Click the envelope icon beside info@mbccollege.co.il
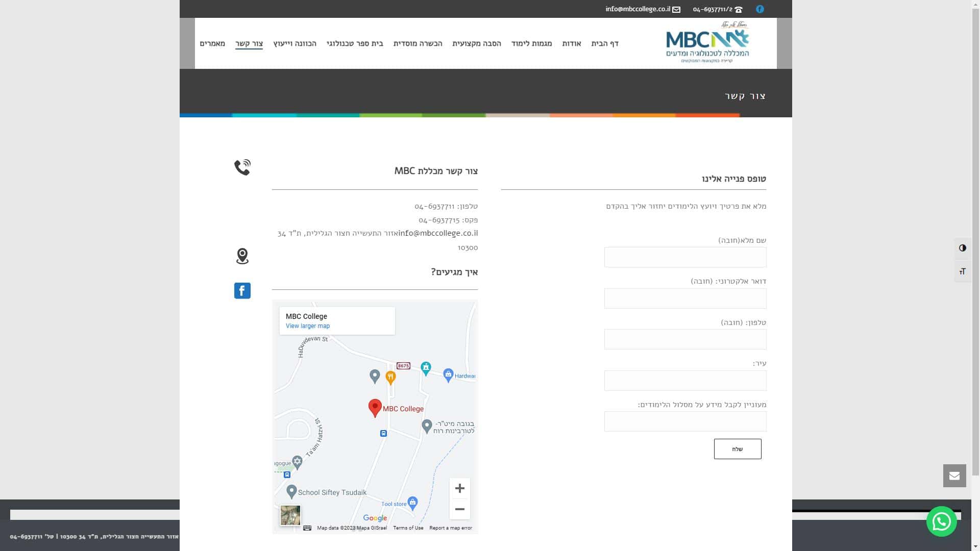 676,10
